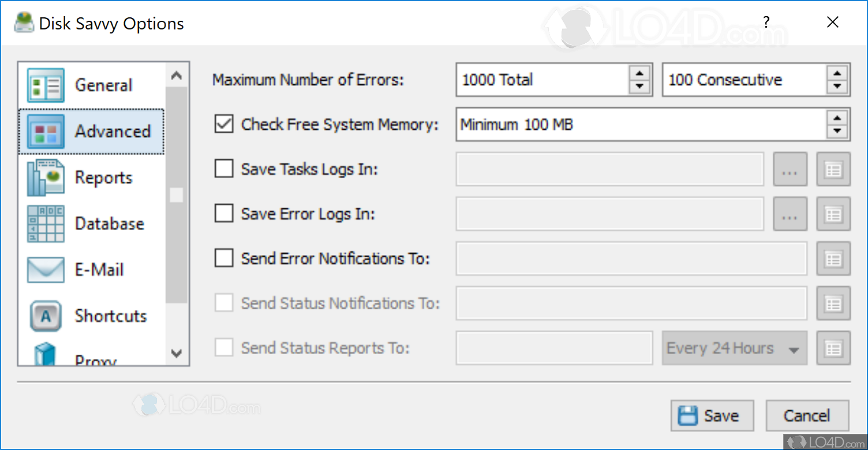Open the Database options icon

tap(46, 224)
